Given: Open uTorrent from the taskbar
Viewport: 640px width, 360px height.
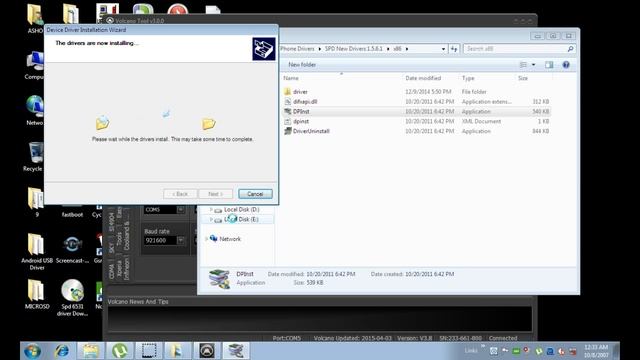Looking at the screenshot, I should pos(120,351).
